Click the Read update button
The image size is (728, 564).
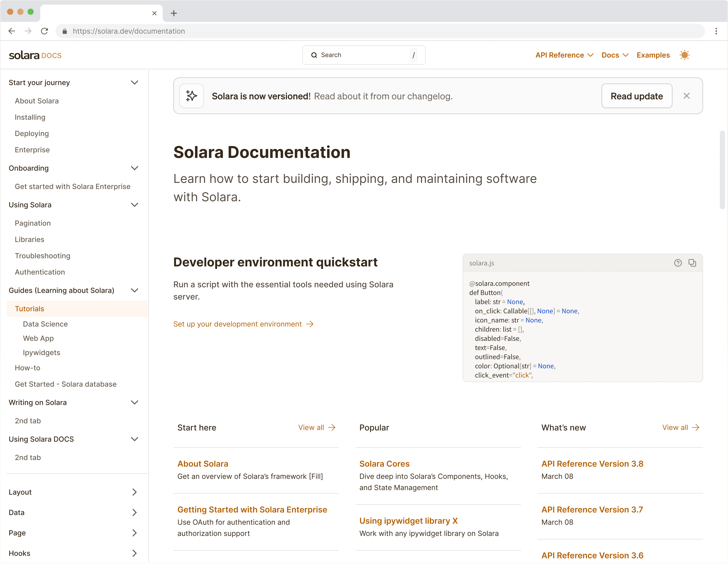[x=637, y=96]
